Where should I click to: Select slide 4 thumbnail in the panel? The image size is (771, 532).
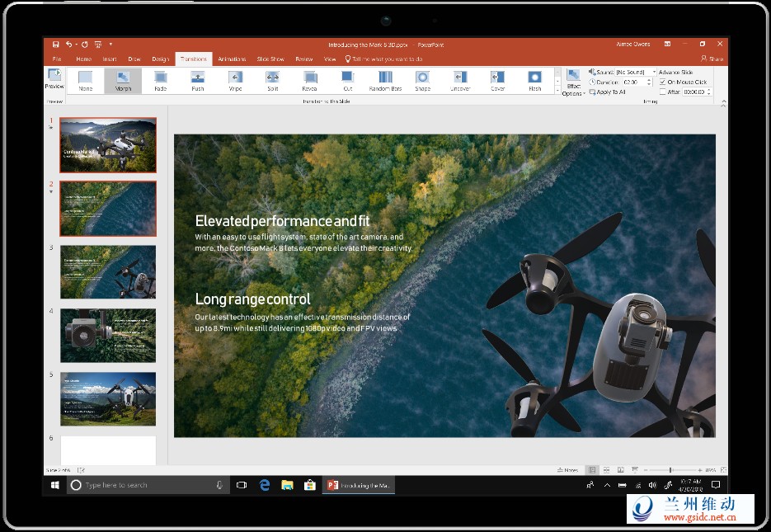click(108, 336)
